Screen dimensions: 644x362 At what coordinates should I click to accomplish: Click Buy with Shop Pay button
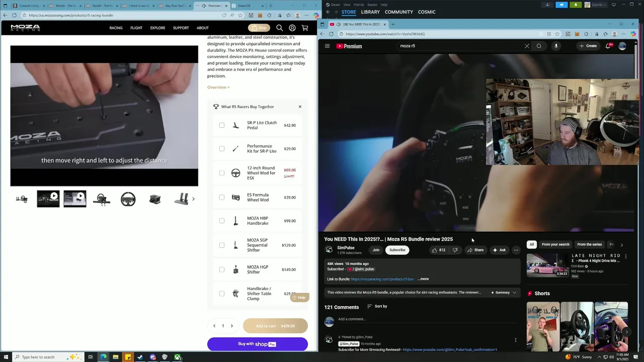coord(257,344)
